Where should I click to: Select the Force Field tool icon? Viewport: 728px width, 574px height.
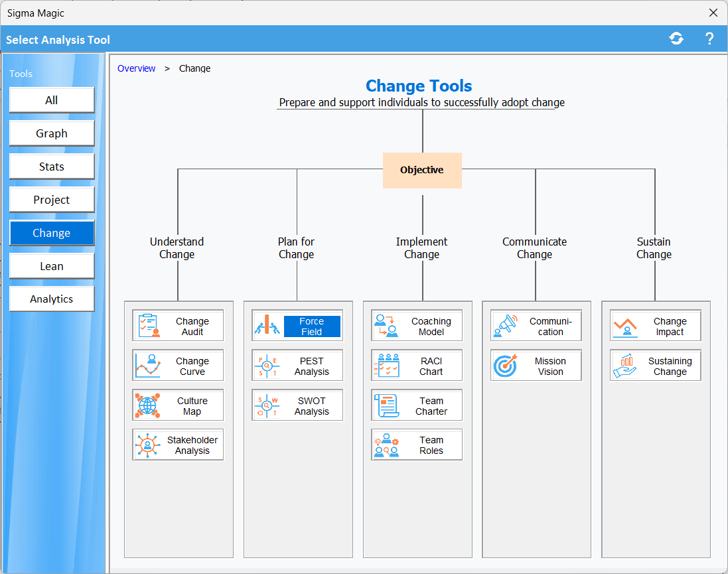267,326
